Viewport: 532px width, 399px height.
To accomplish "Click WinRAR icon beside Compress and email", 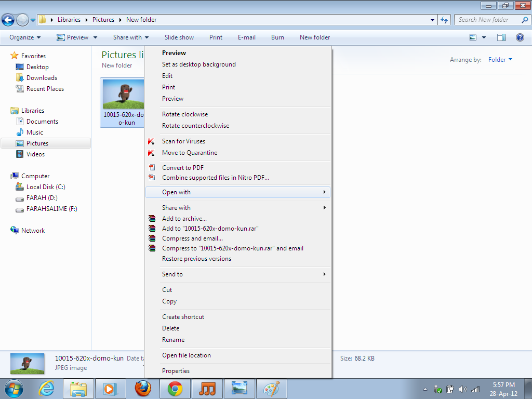I will click(152, 238).
